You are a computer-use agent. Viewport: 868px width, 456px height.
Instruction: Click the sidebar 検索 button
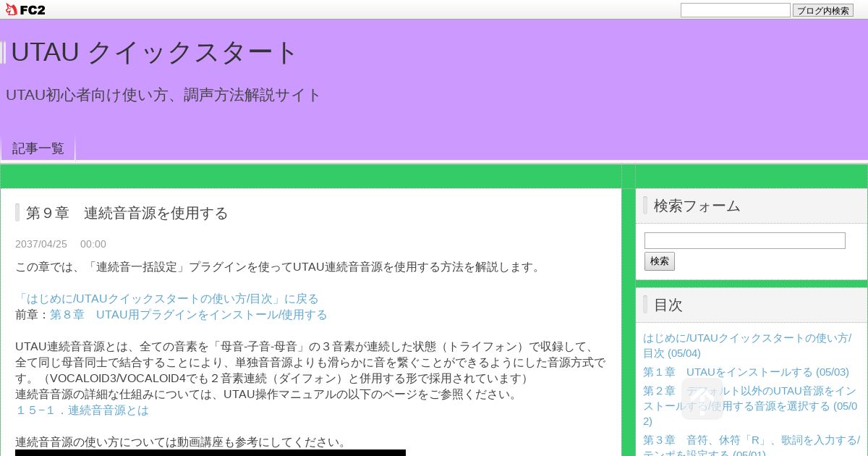click(660, 261)
